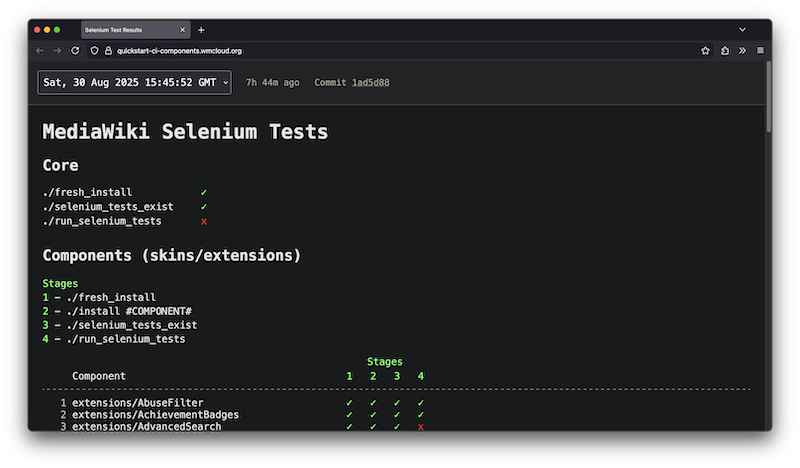Image resolution: width=800 pixels, height=468 pixels.
Task: Open a new tab with the plus button
Action: (x=201, y=30)
